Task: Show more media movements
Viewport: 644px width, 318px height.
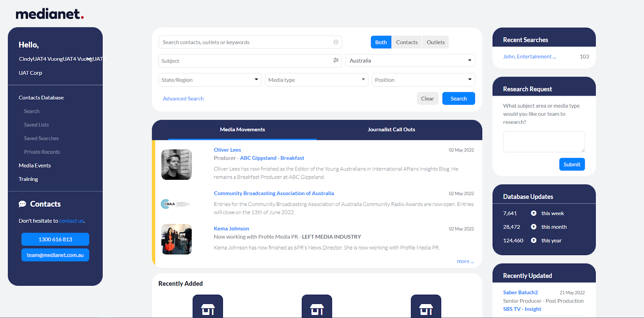Action: point(465,261)
